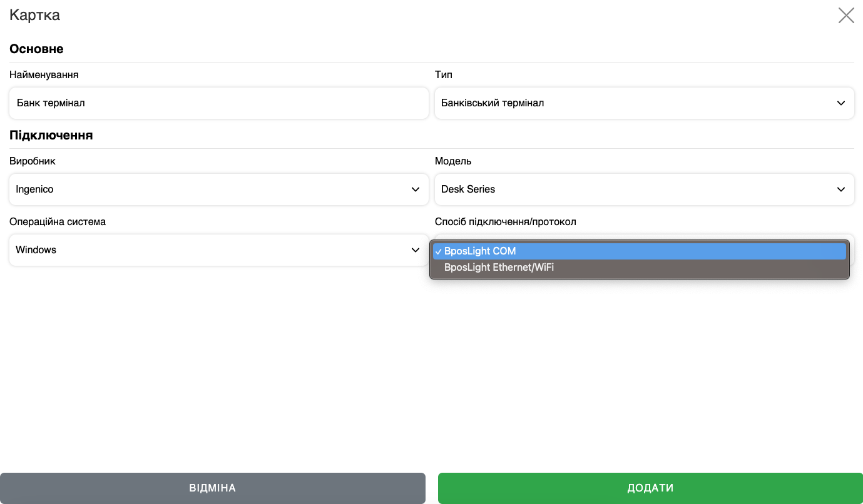Viewport: 863px width, 504px height.
Task: Click the chevron arrow in the Виробник field
Action: 415,189
